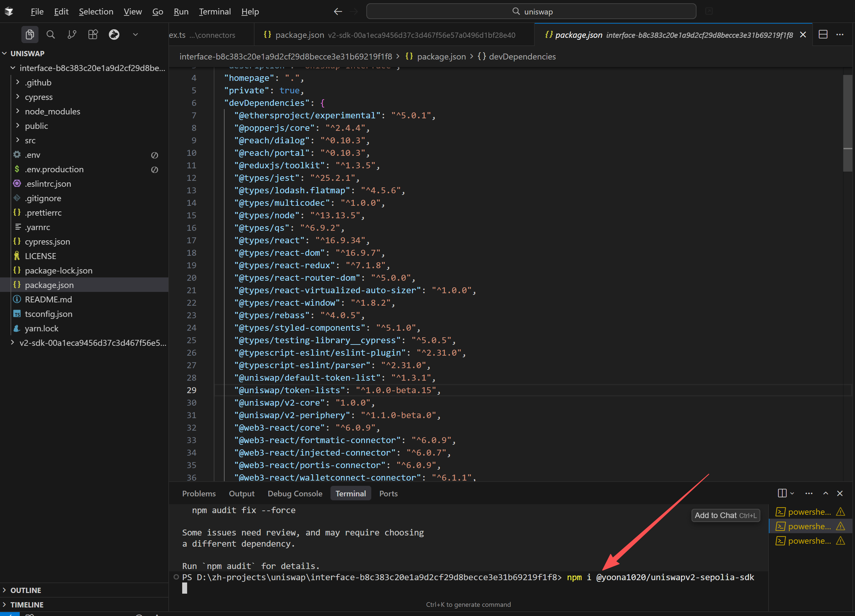Switch to the Debug Console tab

(x=295, y=493)
